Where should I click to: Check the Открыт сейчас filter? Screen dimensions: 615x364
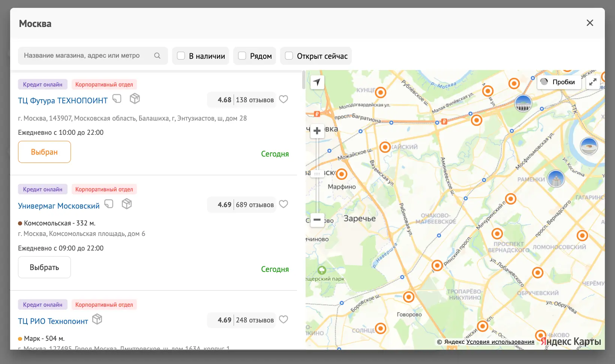(x=289, y=56)
